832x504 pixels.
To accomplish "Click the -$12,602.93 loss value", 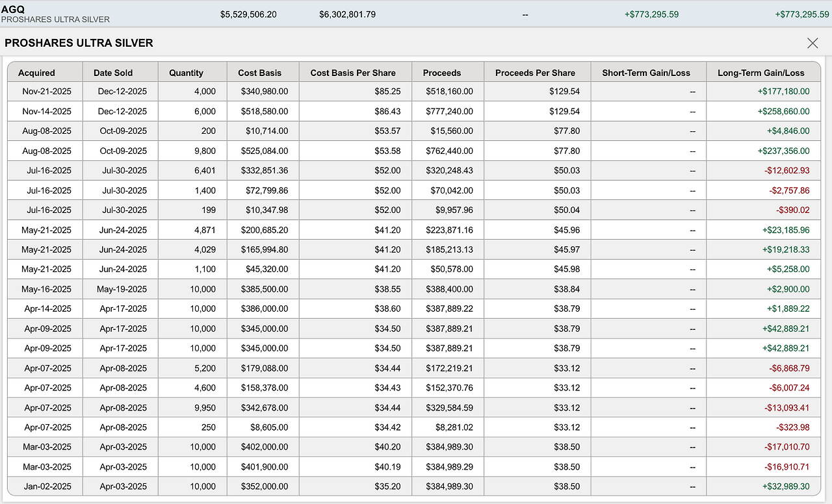I will click(787, 170).
